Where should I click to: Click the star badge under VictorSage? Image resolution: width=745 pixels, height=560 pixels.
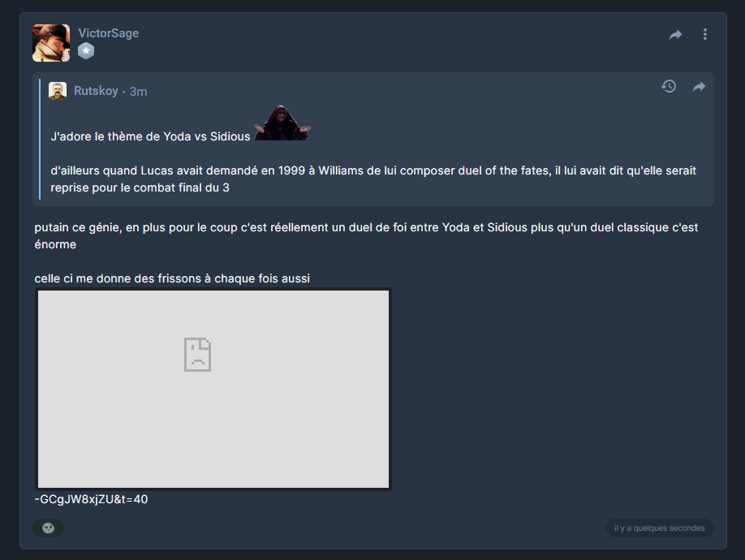point(86,51)
